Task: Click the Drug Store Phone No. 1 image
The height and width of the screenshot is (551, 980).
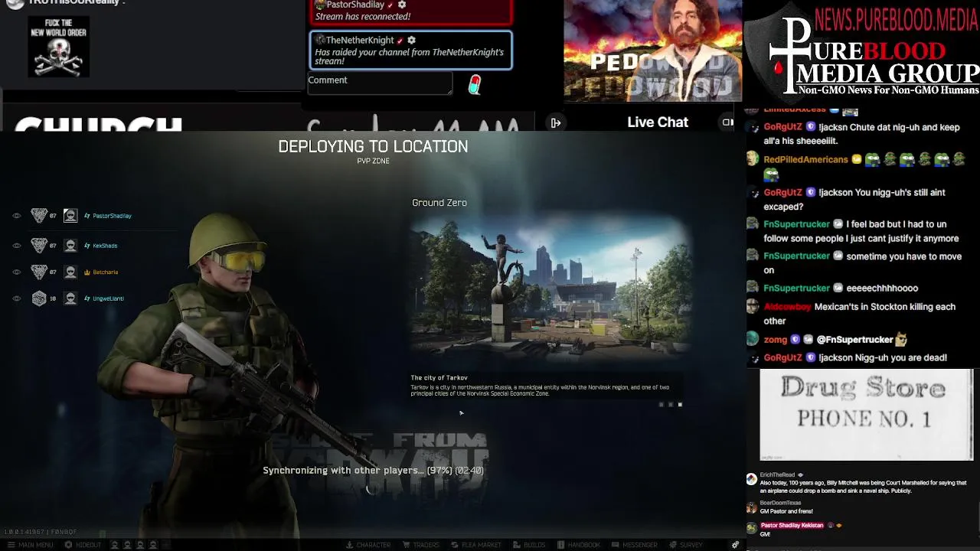Action: [866, 415]
